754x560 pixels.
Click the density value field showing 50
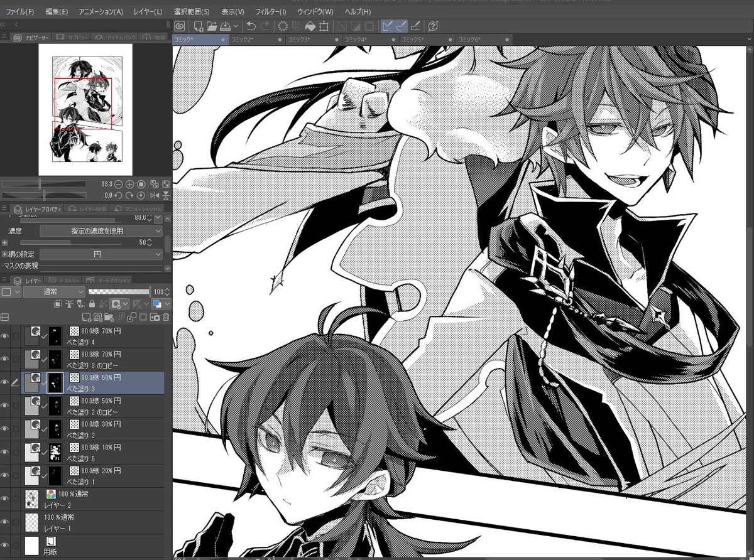143,242
